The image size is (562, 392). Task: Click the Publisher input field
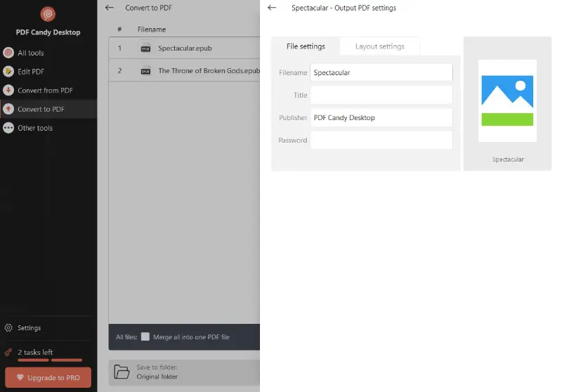(381, 117)
